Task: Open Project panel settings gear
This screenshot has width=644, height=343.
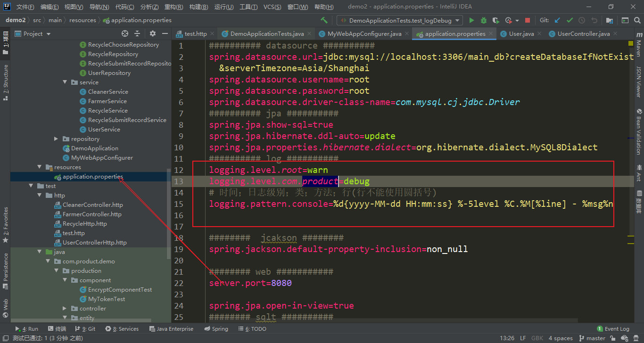Action: pos(152,33)
